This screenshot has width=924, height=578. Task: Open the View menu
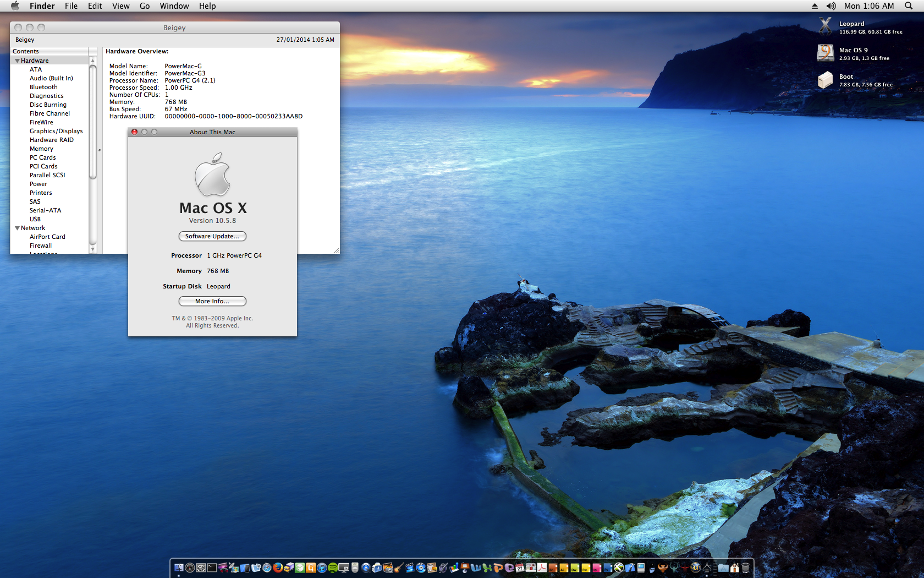tap(120, 6)
